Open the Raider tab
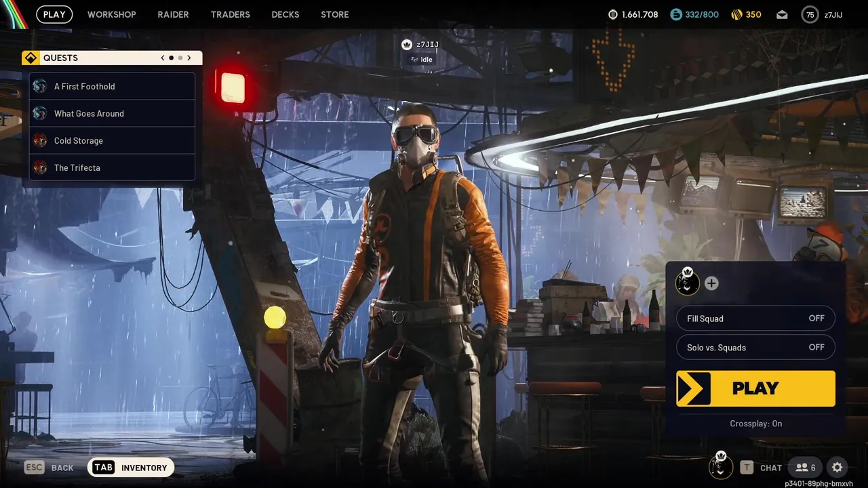The width and height of the screenshot is (868, 488). (x=173, y=14)
